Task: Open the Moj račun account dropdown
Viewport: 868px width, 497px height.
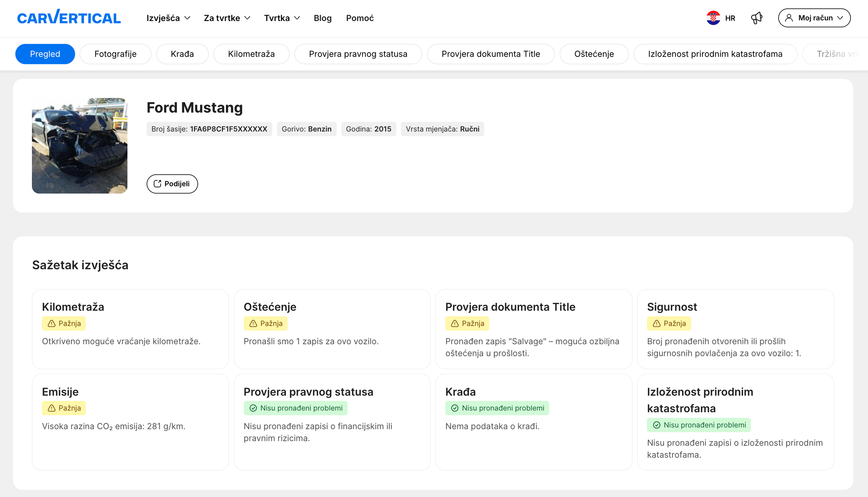Action: click(x=814, y=18)
